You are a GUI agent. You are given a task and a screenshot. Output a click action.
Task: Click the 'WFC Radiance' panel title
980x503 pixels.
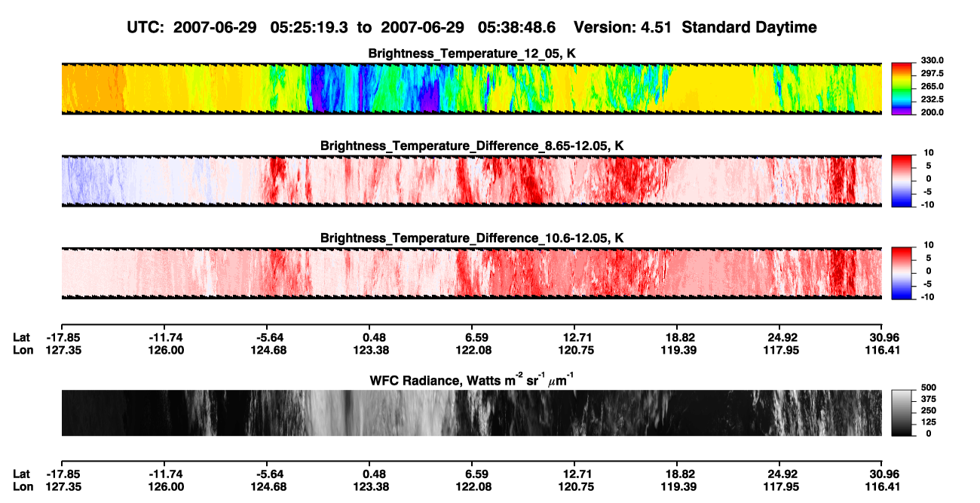coord(472,380)
